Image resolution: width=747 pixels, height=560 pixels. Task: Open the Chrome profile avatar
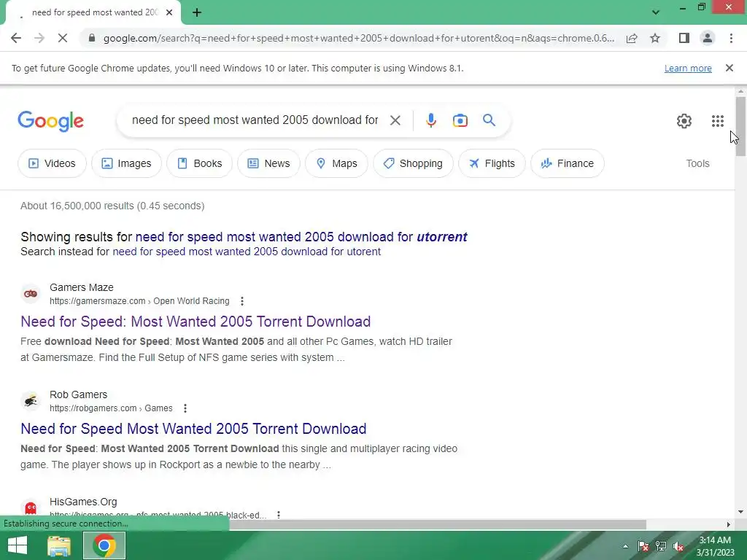708,38
